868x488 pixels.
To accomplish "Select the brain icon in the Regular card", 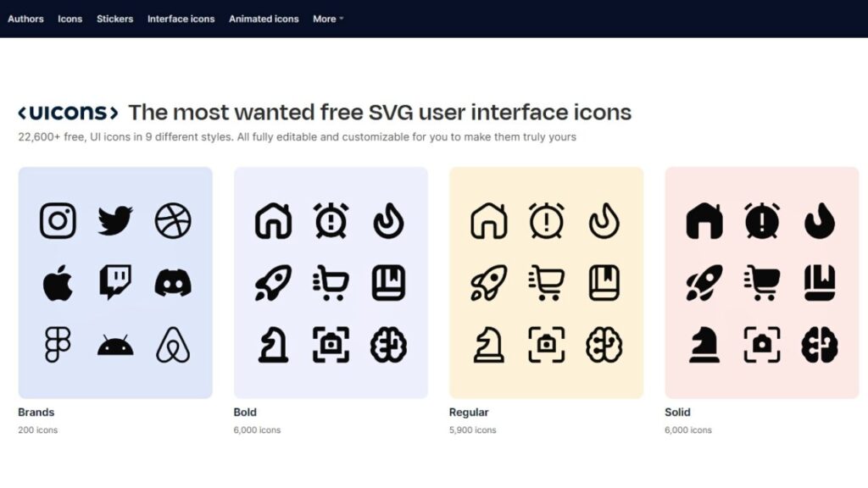I will [604, 342].
